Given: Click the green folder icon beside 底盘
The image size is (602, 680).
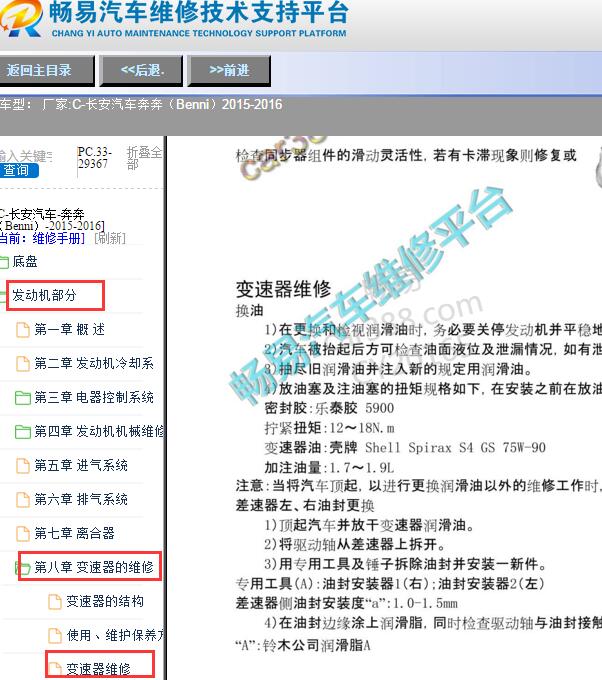Looking at the screenshot, I should [x=4, y=262].
